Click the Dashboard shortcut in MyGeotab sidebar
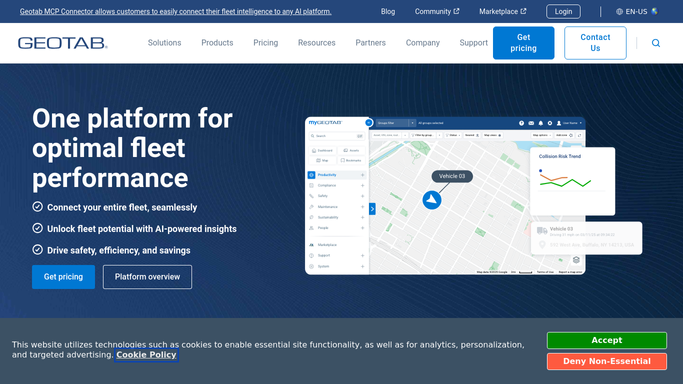Screen dimensions: 683x384 point(322,150)
